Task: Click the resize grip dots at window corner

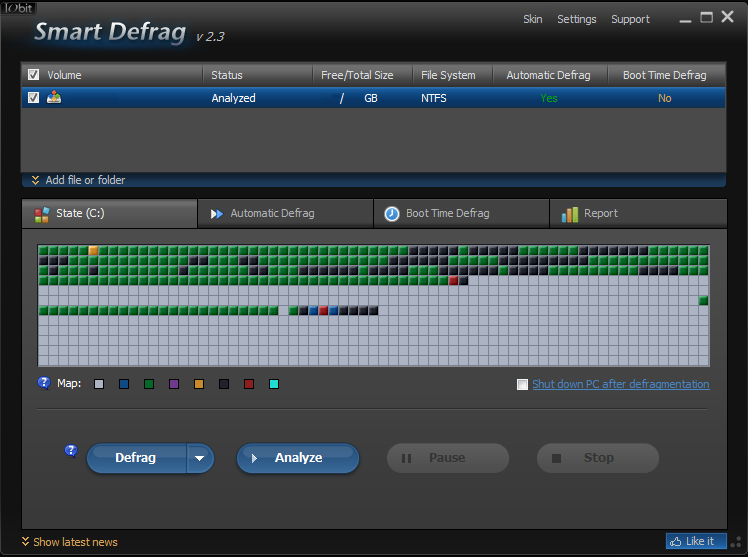Action: tap(736, 542)
